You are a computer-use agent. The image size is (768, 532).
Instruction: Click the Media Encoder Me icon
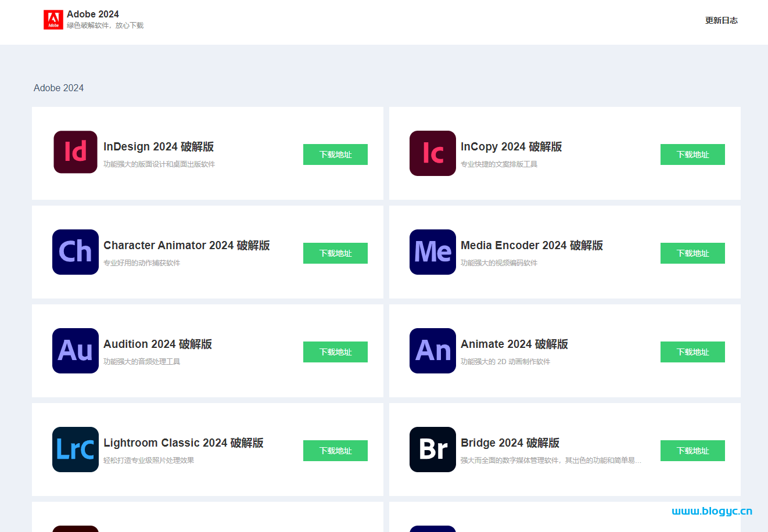point(433,252)
